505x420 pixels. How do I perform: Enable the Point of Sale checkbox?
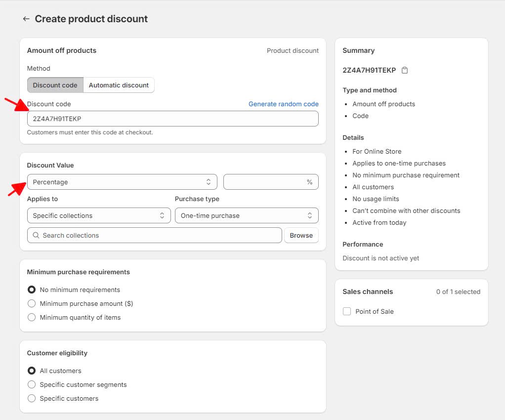tap(347, 311)
